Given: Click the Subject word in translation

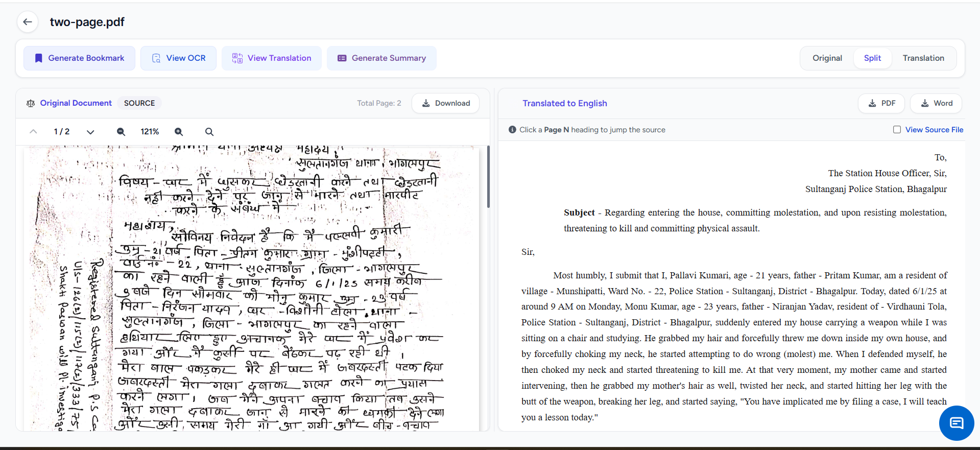Looking at the screenshot, I should click(x=579, y=212).
